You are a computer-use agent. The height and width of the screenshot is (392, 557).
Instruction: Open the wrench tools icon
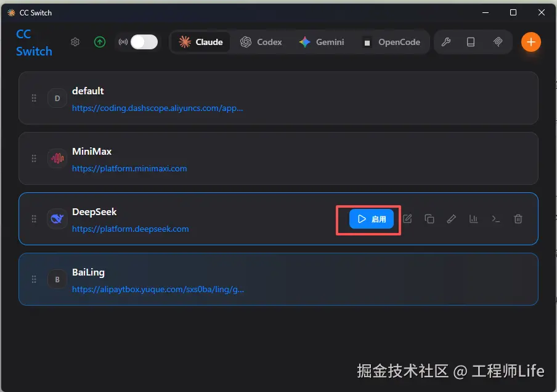[x=446, y=42]
